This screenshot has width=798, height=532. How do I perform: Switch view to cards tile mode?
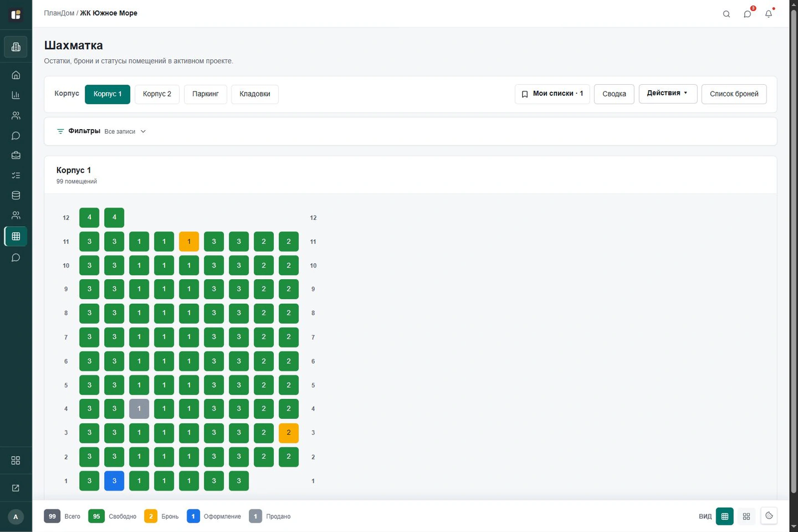tap(746, 516)
